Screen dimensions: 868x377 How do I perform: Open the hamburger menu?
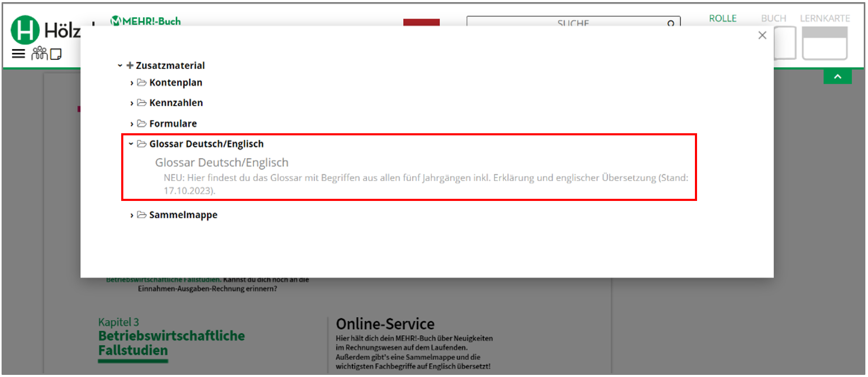pos(19,53)
